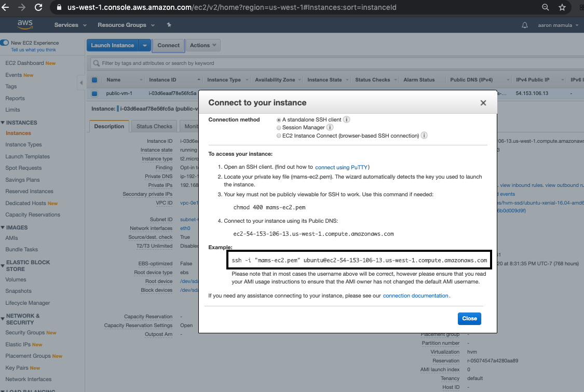The image size is (584, 392).
Task: Open Launch Templates in sidebar
Action: pyautogui.click(x=28, y=156)
